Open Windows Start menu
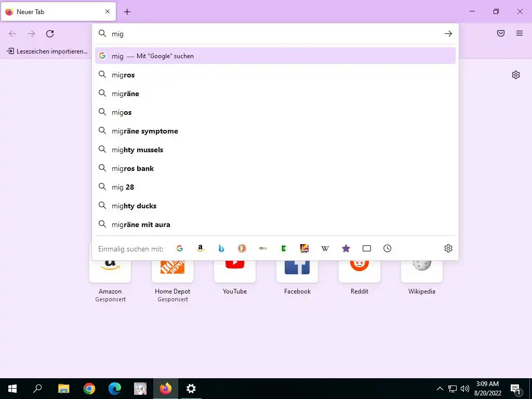The width and height of the screenshot is (532, 399). point(12,389)
